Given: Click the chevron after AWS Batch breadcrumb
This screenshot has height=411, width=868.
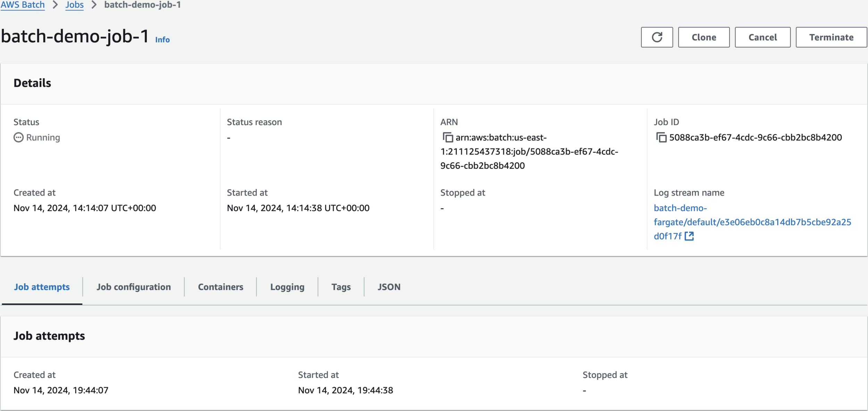Looking at the screenshot, I should pyautogui.click(x=55, y=5).
